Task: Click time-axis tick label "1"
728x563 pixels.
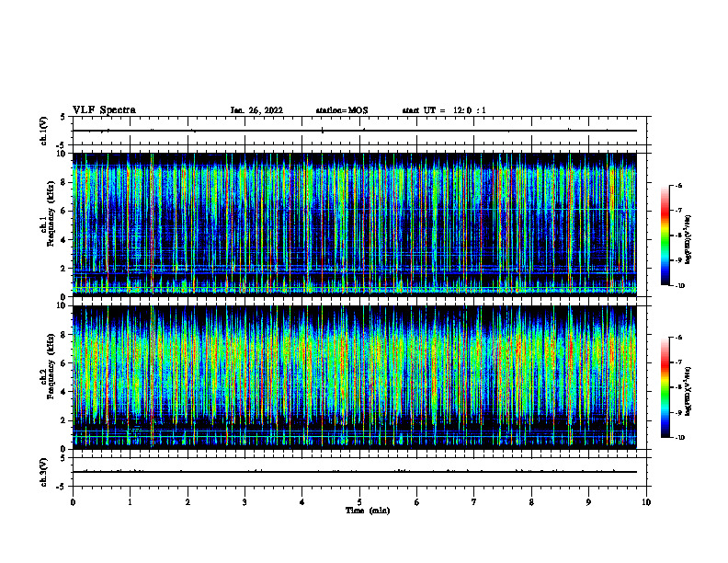Action: click(130, 502)
